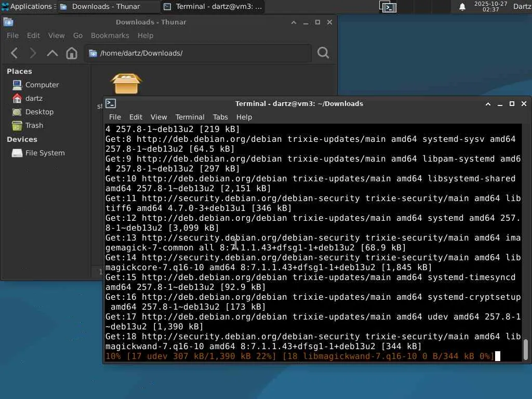532x399 pixels.
Task: Go to parent folder in Thunar
Action: (52, 53)
